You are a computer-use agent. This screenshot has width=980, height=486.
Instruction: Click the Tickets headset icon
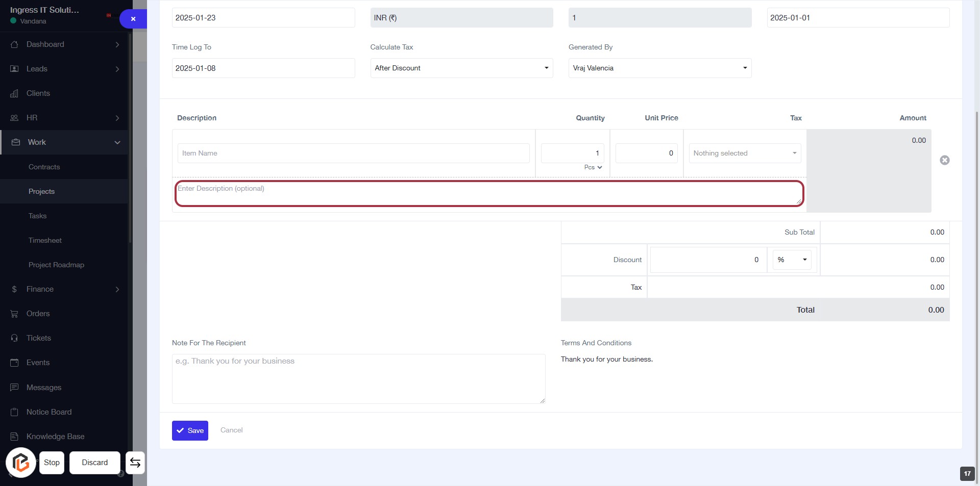(x=14, y=338)
